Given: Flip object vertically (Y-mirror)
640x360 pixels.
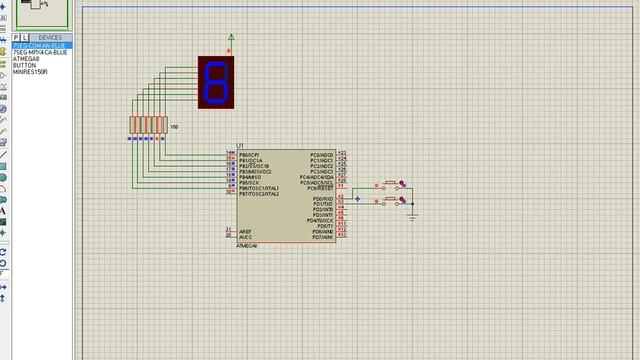Looking at the screenshot, I should tap(3, 299).
